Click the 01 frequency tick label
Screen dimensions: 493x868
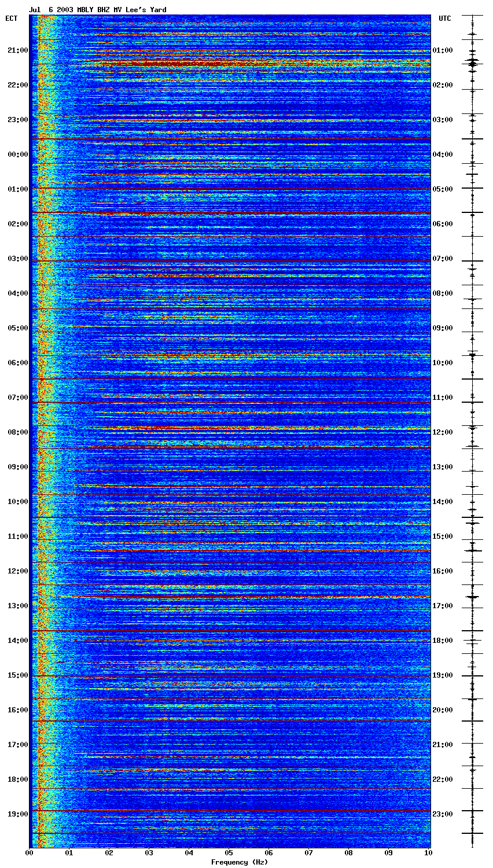[x=69, y=852]
